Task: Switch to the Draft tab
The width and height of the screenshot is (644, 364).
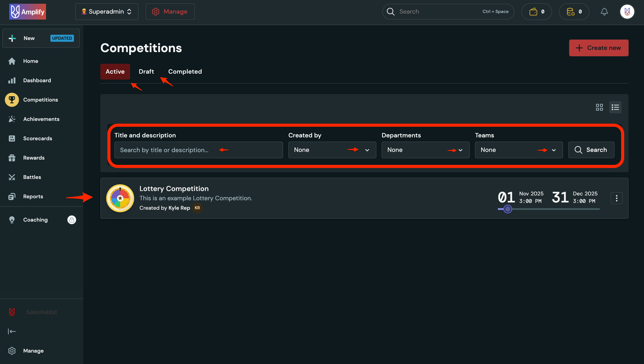Action: pos(146,71)
